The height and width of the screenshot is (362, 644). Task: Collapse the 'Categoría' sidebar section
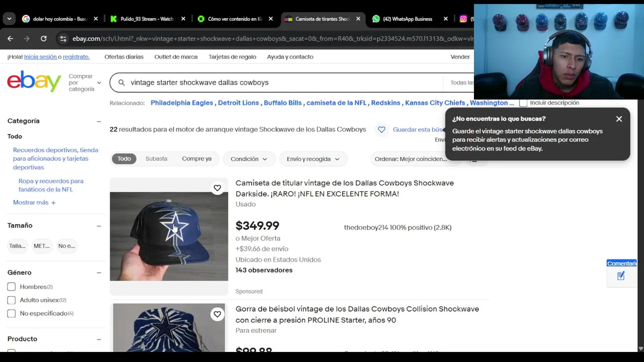(x=99, y=121)
